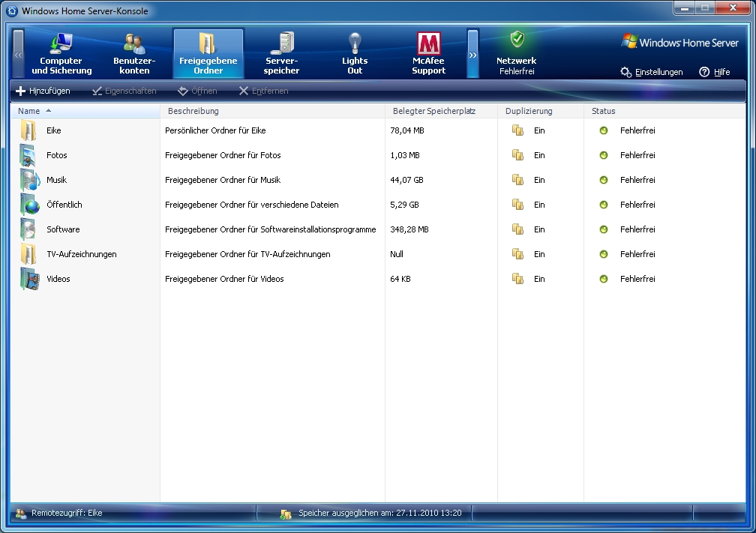Image resolution: width=756 pixels, height=533 pixels.
Task: Click the Öffnen toolbar button
Action: [197, 91]
